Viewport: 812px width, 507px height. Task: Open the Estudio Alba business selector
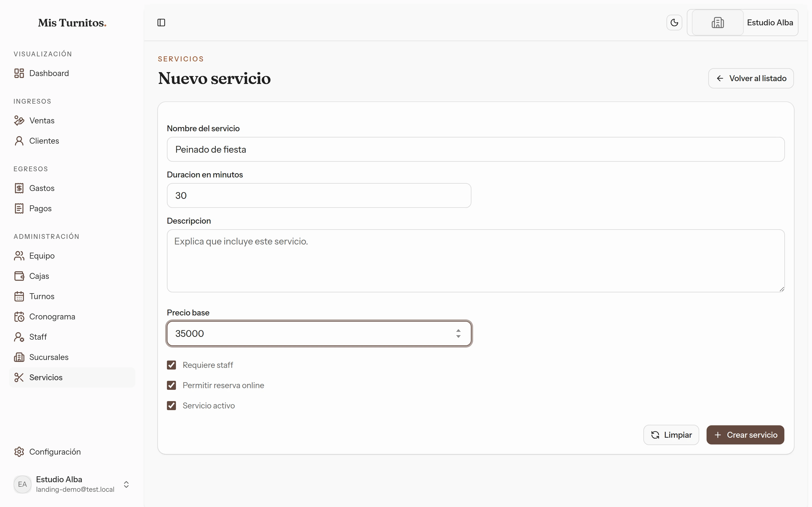tap(742, 23)
